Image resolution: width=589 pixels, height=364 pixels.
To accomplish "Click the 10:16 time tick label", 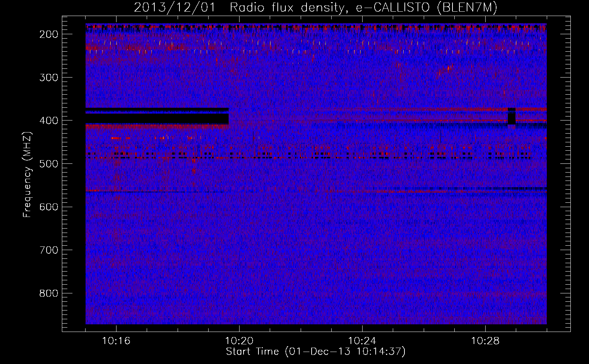I will pos(116,341).
